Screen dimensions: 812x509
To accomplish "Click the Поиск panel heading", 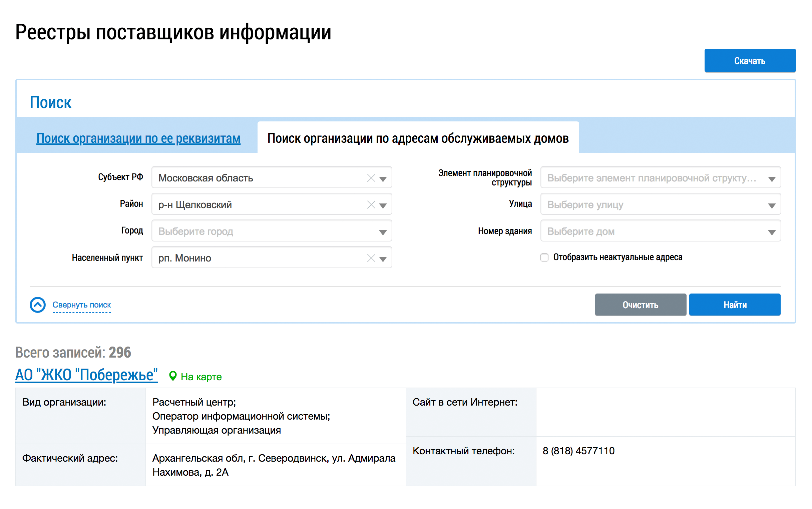I will click(x=50, y=102).
